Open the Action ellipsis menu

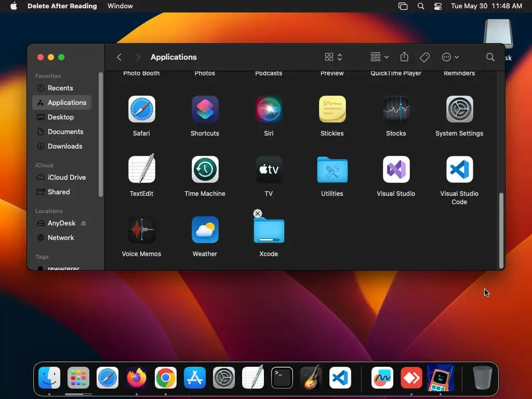point(450,57)
